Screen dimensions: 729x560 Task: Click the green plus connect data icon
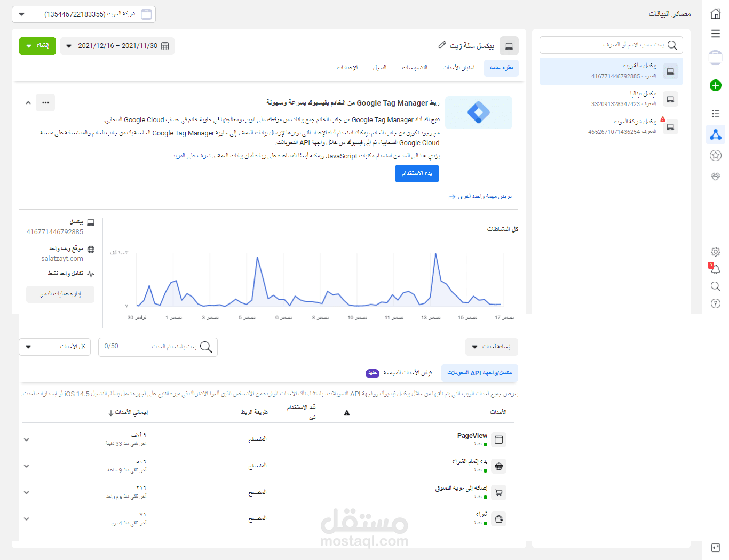pos(716,85)
